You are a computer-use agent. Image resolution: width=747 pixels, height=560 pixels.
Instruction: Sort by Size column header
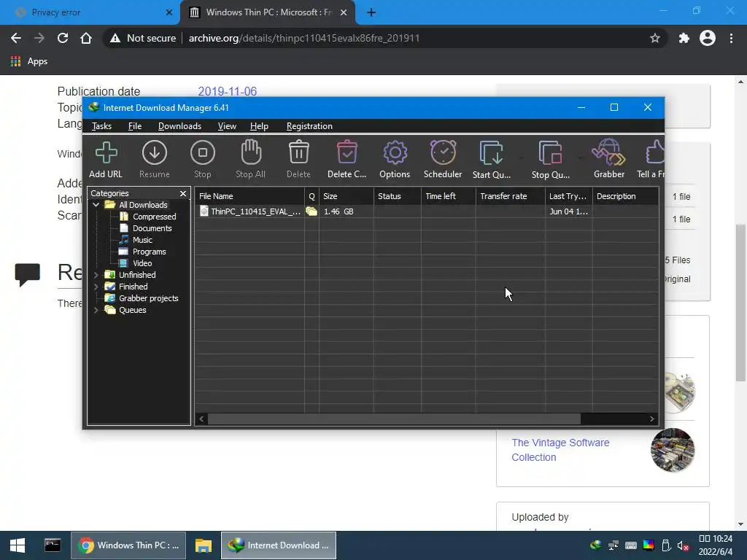click(x=347, y=196)
